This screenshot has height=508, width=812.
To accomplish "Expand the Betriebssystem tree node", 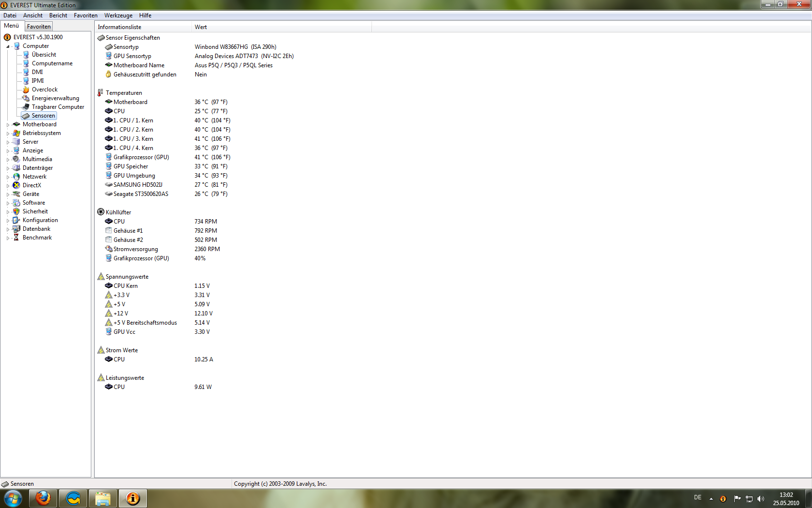I will click(x=8, y=134).
